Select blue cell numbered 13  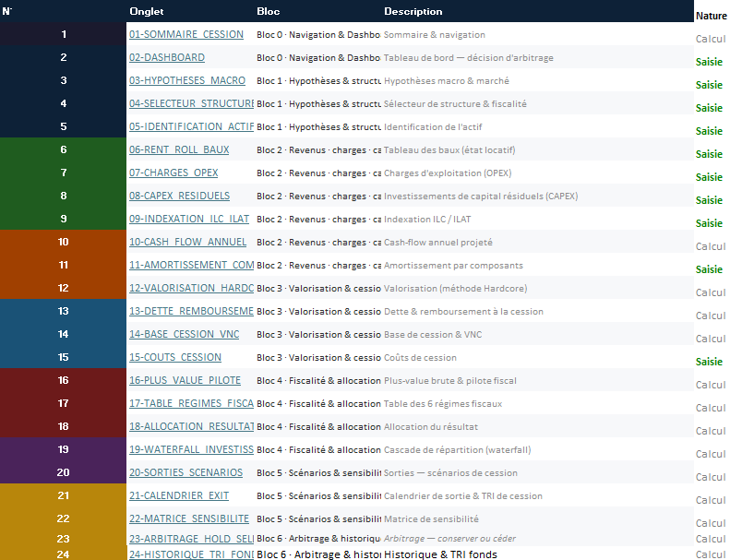(x=64, y=311)
